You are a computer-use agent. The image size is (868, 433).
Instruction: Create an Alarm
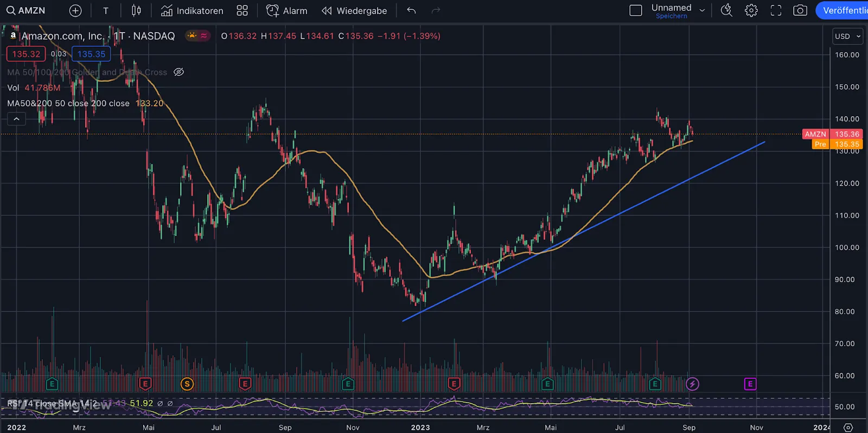(286, 11)
